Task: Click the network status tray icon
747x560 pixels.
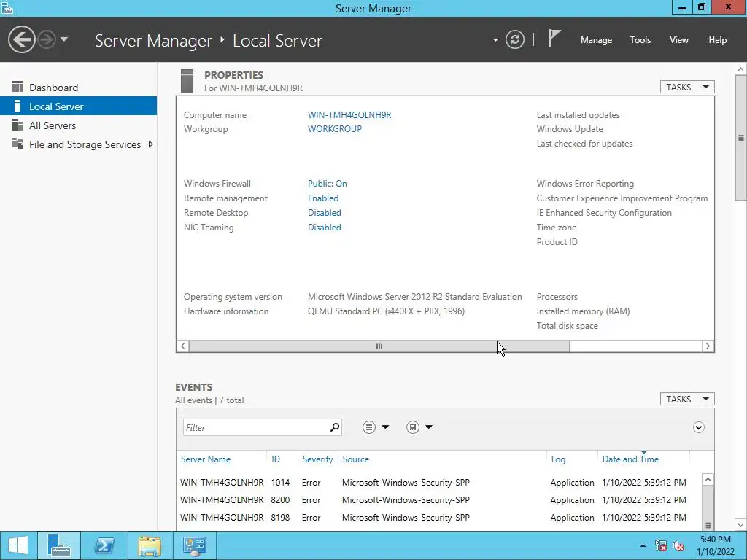Action: 661,545
